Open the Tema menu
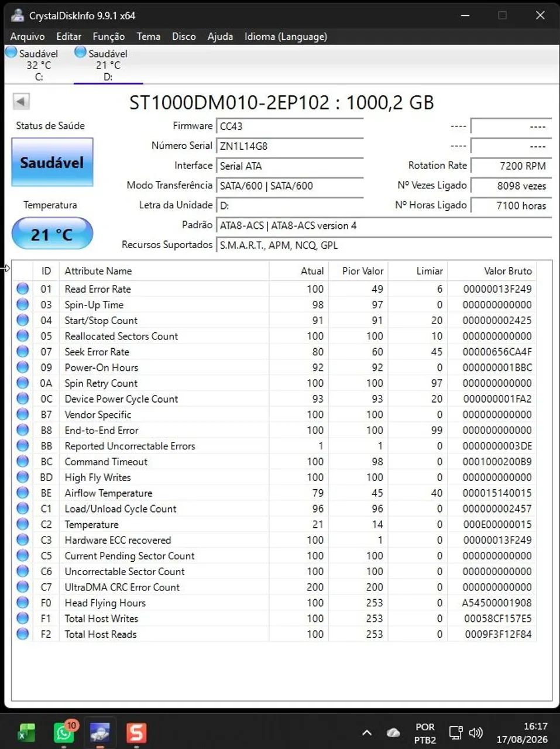Screen dimensions: 560x749 [149, 36]
